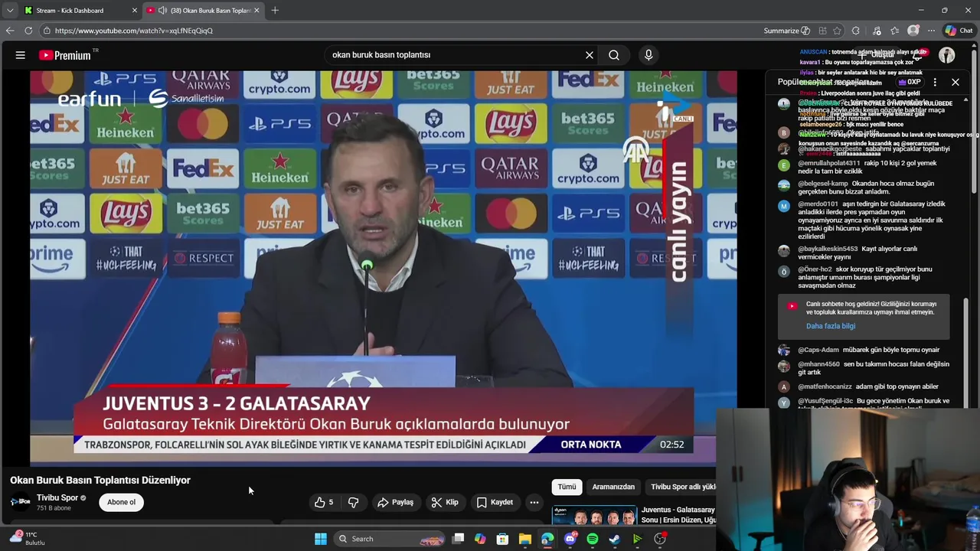Viewport: 980px width, 551px height.
Task: Save video with Kaydet button
Action: click(x=495, y=502)
